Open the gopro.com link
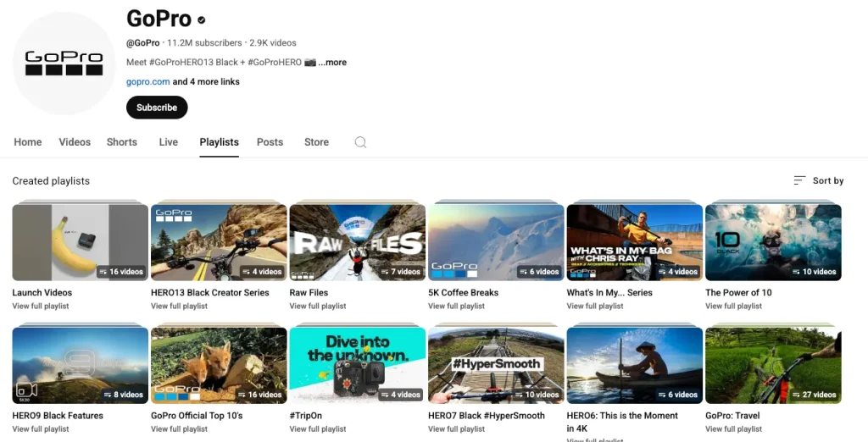The width and height of the screenshot is (868, 442). coord(147,81)
